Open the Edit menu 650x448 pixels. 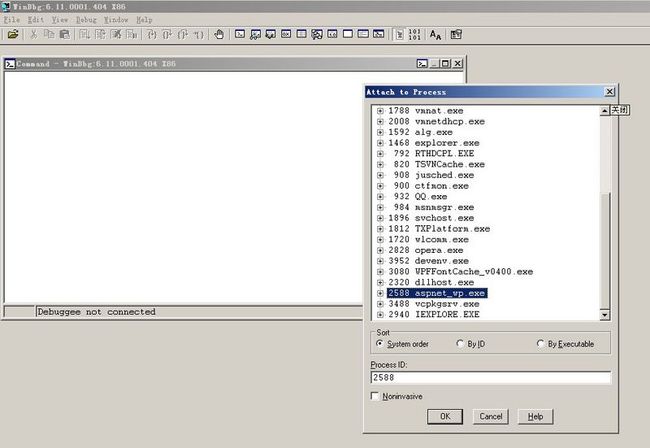[36, 19]
